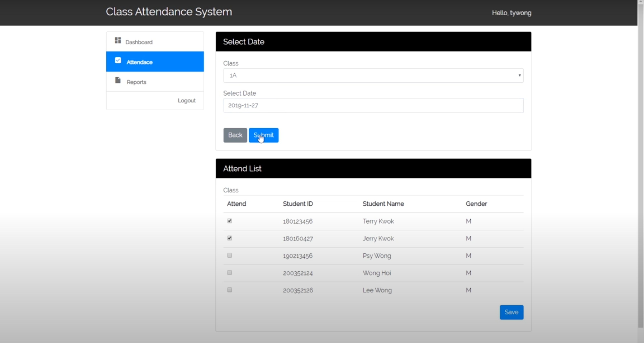Open the Dashboard menu item
The height and width of the screenshot is (343, 644).
coord(139,42)
